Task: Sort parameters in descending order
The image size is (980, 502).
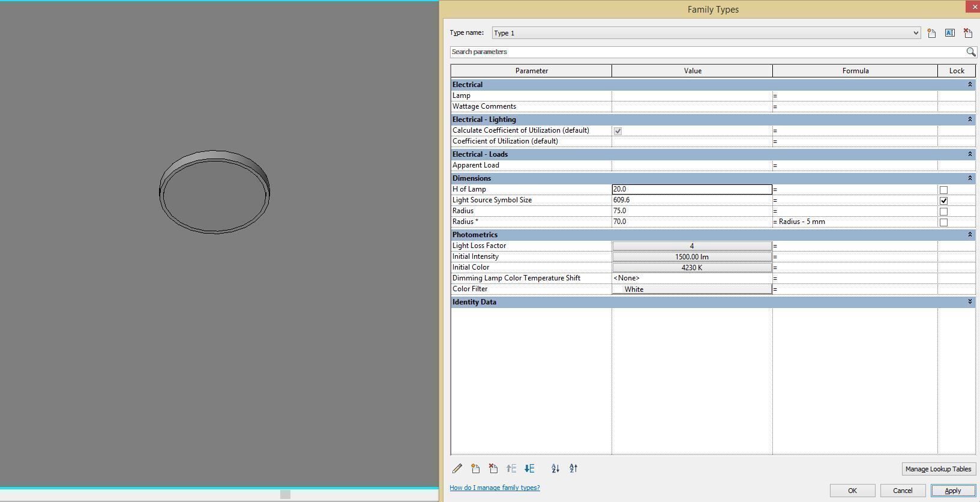Action: [573, 468]
